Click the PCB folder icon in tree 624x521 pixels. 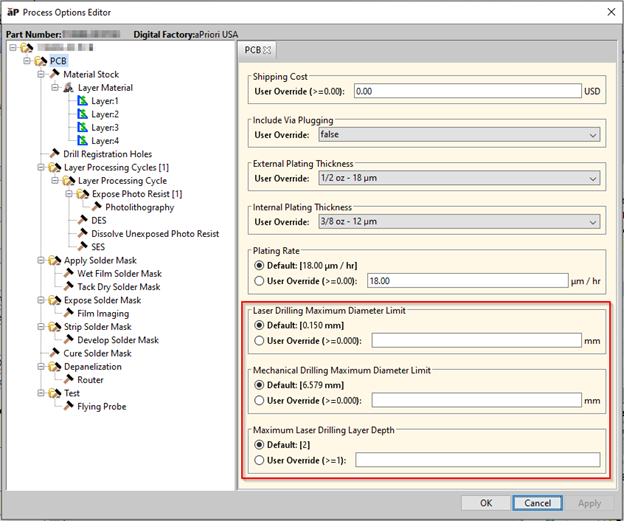[41, 61]
